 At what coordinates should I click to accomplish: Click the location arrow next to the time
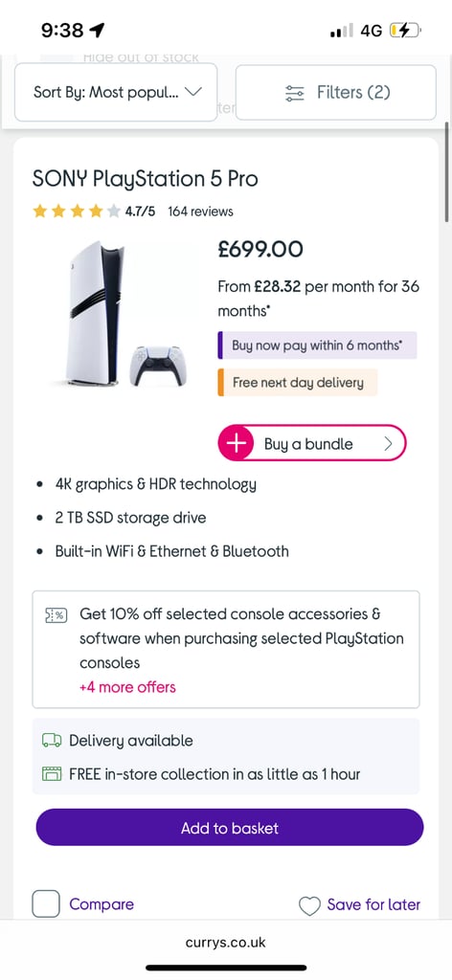(x=97, y=30)
